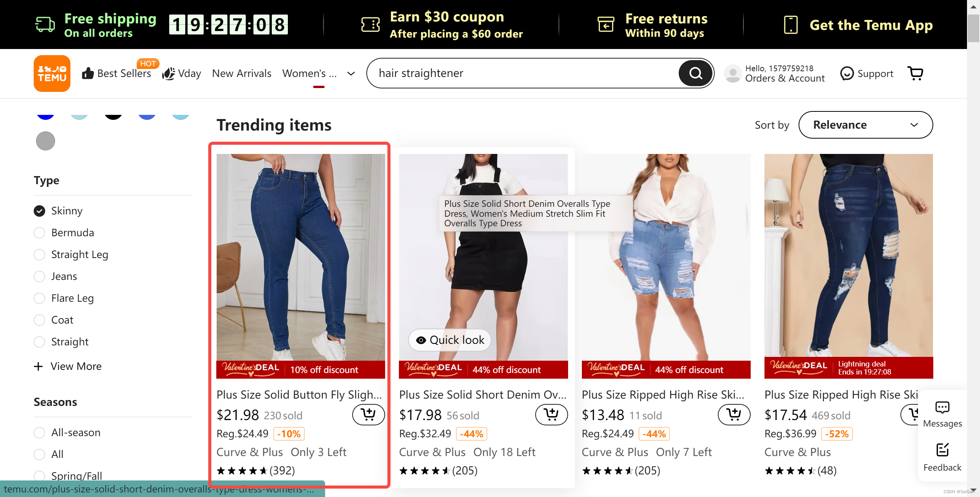Add $13.48 ripped shorts to cart
980x497 pixels.
(x=734, y=414)
